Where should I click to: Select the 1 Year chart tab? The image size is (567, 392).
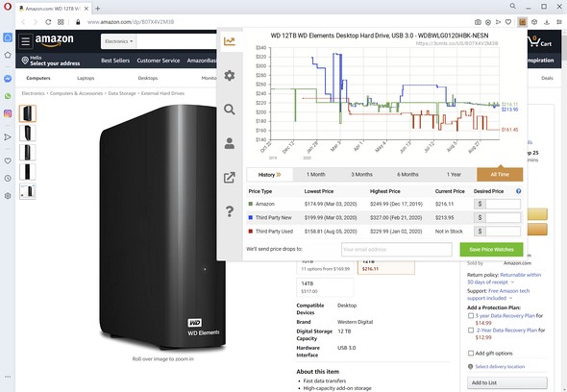[x=454, y=174]
